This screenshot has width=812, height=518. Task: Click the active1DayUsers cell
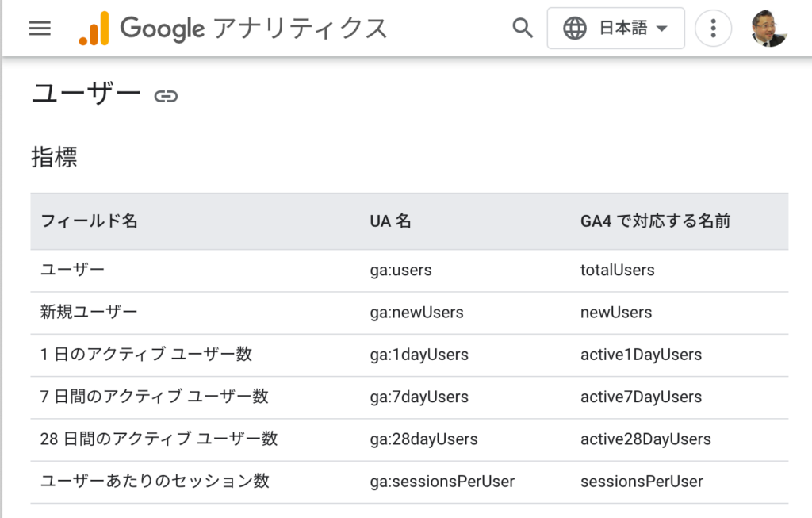[641, 355]
